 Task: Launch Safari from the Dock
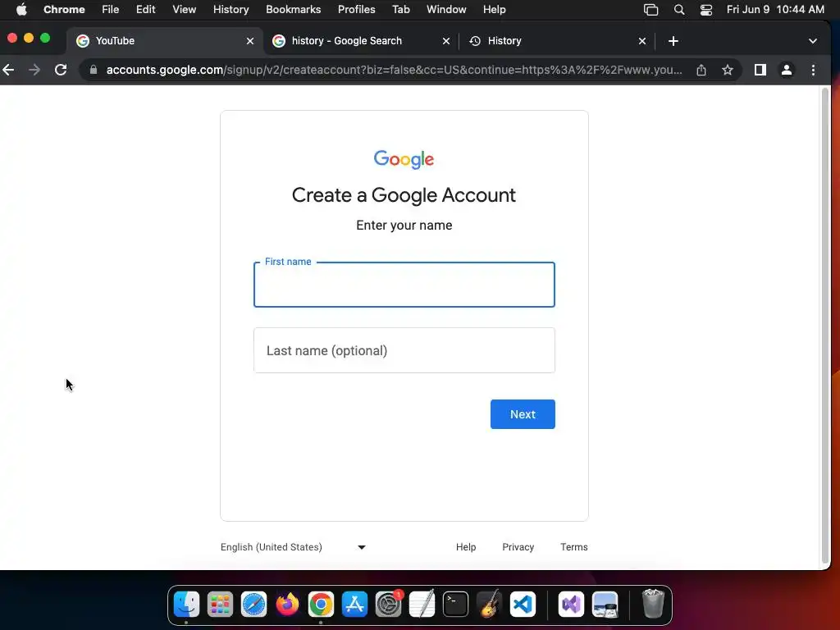click(x=254, y=605)
